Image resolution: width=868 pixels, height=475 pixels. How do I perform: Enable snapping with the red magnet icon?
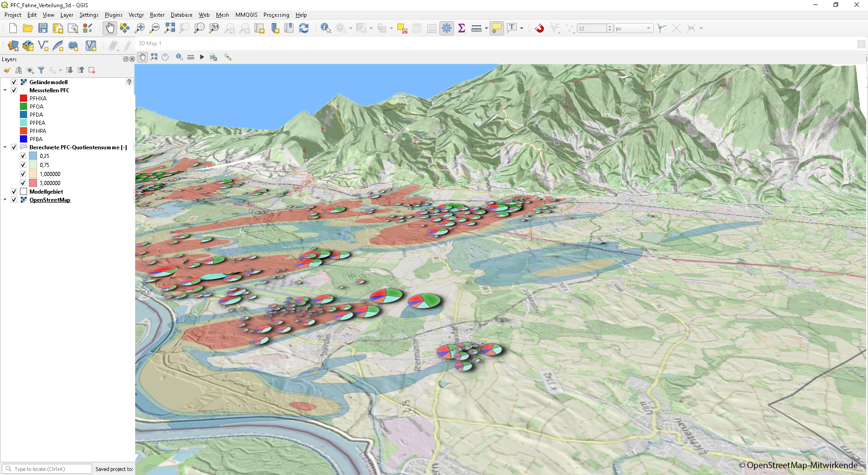click(x=539, y=28)
